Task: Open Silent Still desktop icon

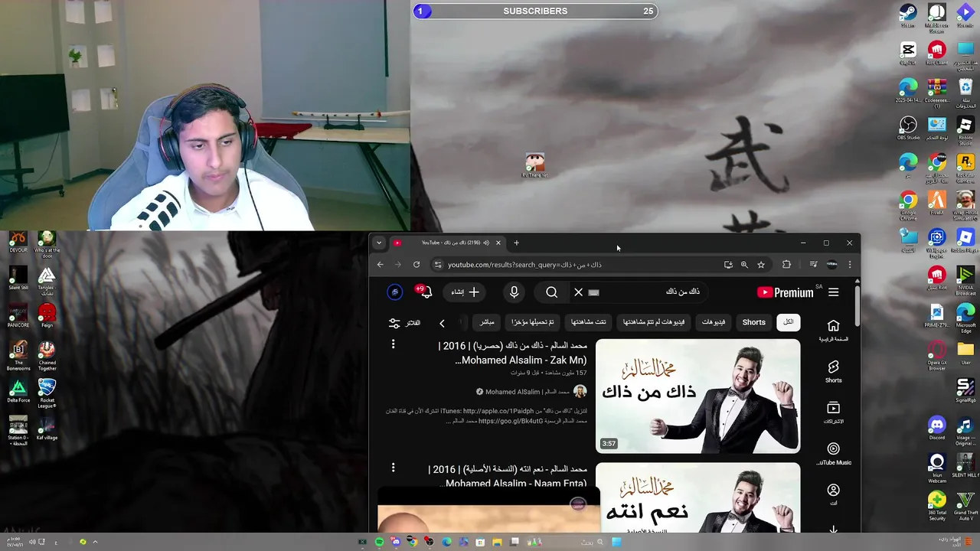Action: [18, 279]
